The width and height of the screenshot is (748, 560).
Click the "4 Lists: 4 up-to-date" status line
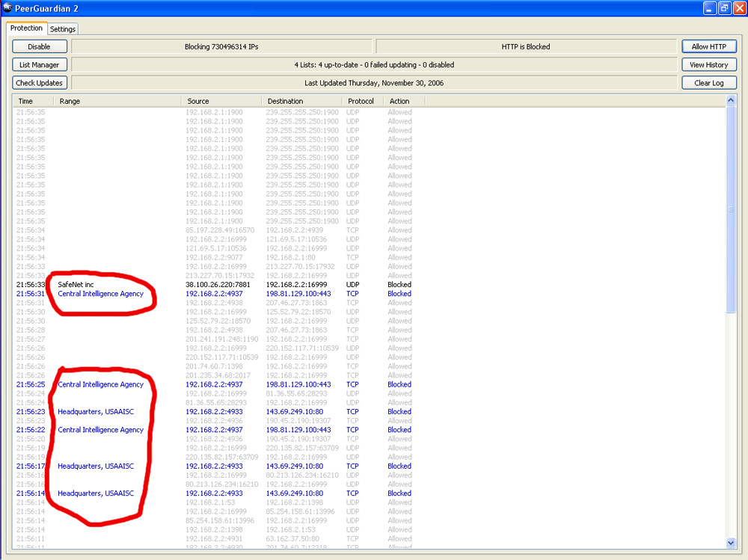pyautogui.click(x=374, y=65)
